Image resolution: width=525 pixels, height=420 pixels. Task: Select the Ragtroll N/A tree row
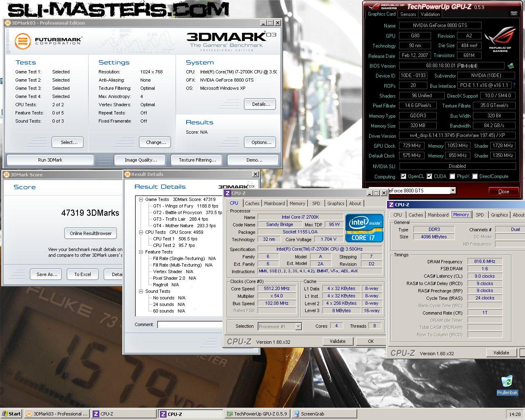point(166,285)
